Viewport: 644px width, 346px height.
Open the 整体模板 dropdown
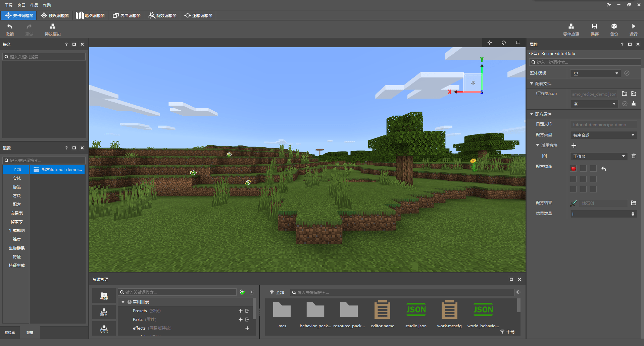[x=595, y=73]
